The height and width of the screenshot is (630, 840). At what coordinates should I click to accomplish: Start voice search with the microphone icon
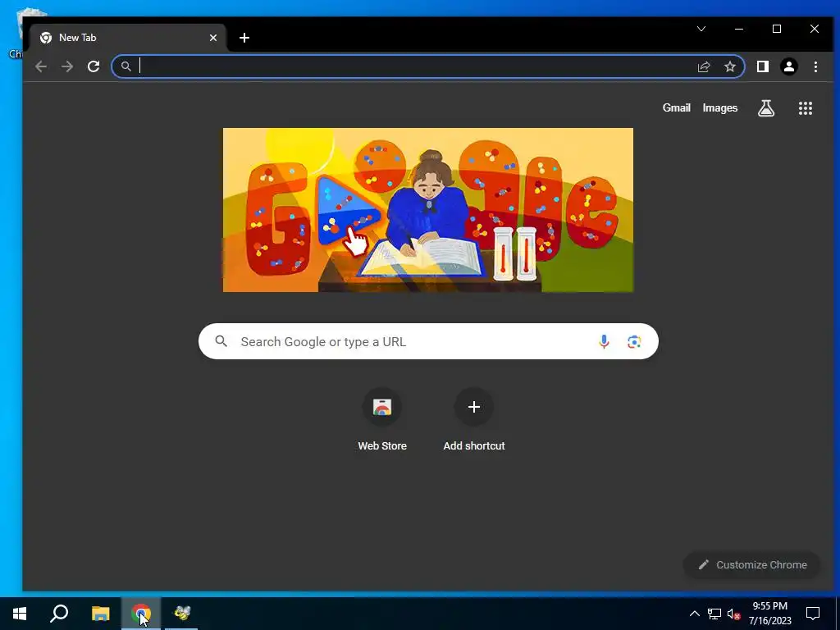coord(604,341)
